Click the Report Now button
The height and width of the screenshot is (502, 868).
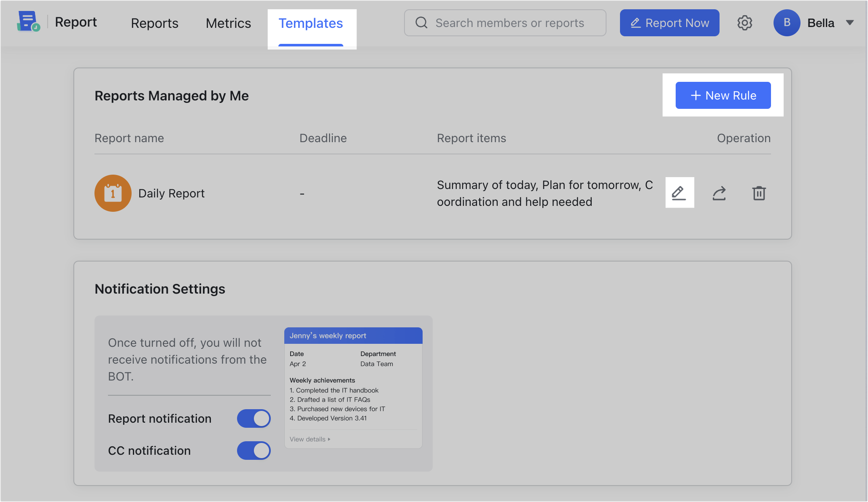[x=669, y=23]
